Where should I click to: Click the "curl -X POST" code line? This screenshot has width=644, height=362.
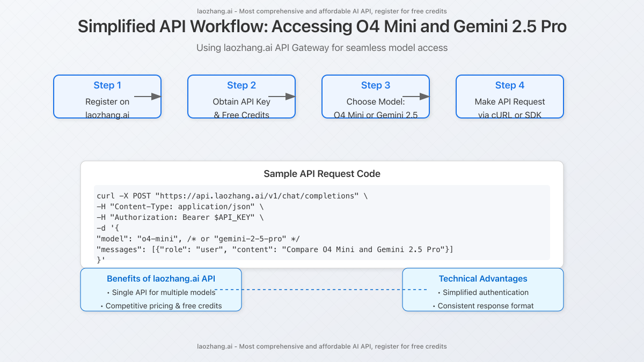click(x=232, y=196)
